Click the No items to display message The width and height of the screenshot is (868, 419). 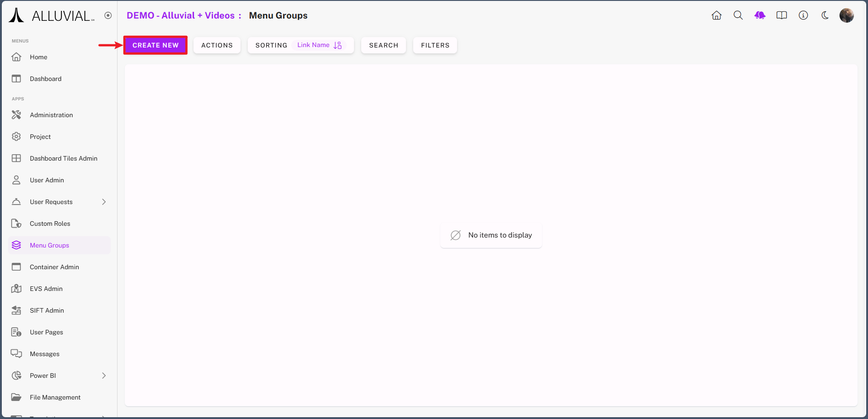491,235
